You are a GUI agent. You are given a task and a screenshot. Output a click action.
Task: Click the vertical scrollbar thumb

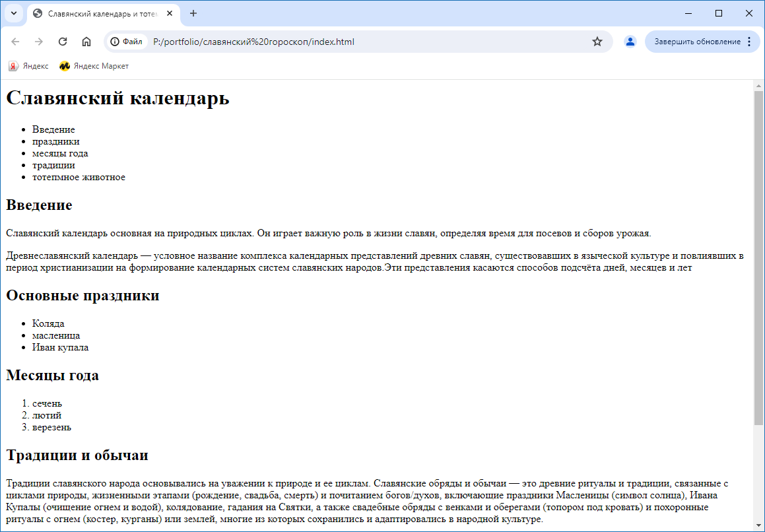click(x=758, y=257)
